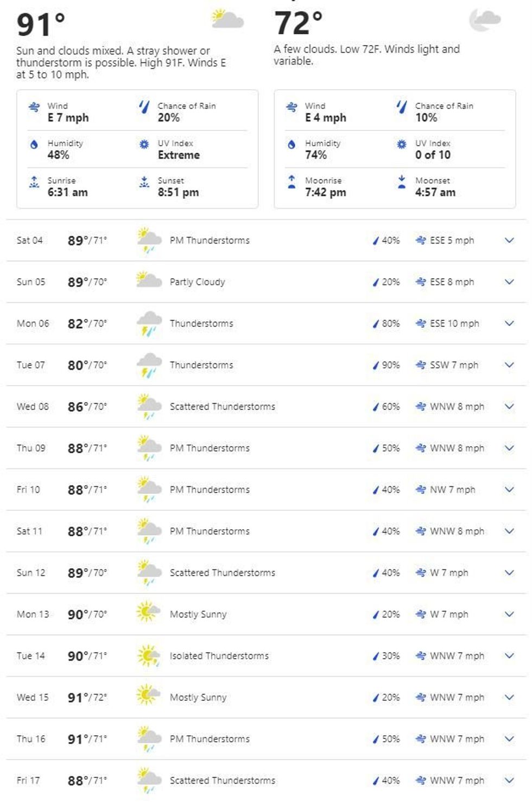Screen dimensions: 532x802
Task: Click the night Chance of Rain icon
Action: coord(402,106)
